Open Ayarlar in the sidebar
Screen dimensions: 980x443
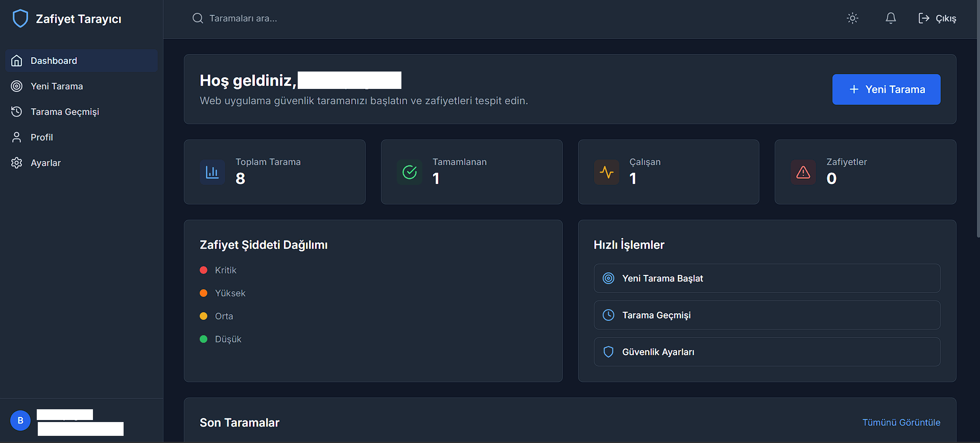(82, 163)
